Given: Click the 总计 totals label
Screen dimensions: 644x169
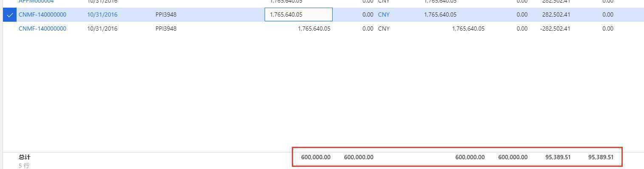Looking at the screenshot, I should pos(25,157).
